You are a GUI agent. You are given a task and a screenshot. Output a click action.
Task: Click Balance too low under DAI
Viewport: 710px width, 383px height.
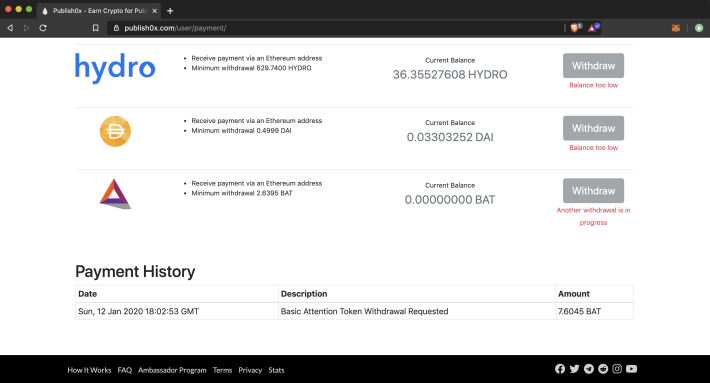click(593, 148)
